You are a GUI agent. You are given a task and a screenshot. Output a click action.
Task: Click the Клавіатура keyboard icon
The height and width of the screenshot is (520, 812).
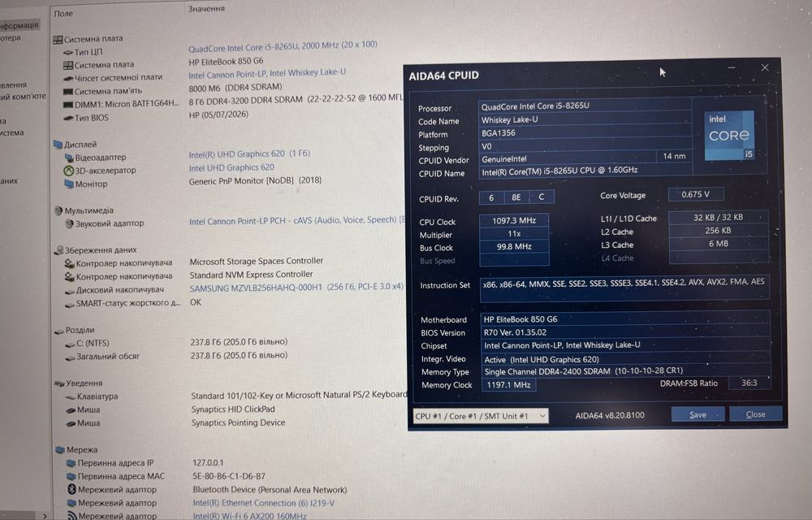coord(71,397)
